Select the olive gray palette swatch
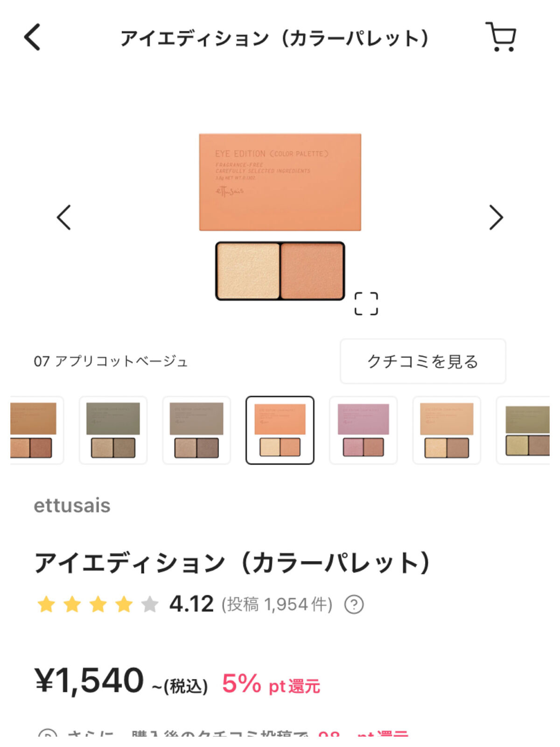This screenshot has height=747, width=560. coord(113,430)
